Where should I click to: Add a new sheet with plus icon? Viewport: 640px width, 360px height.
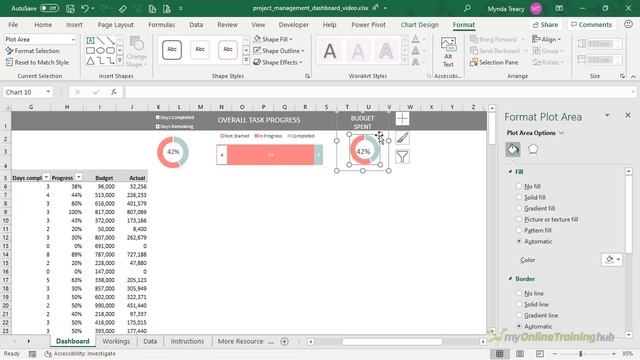click(284, 341)
